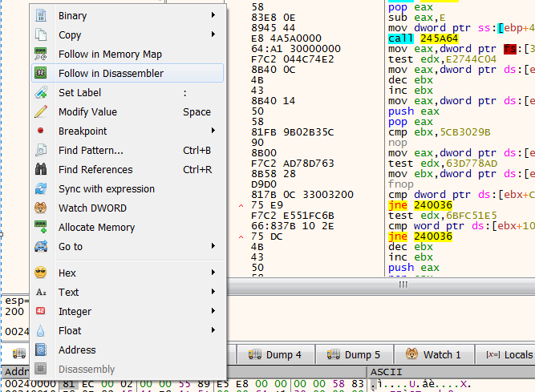Click the Float water drop icon

[41, 330]
